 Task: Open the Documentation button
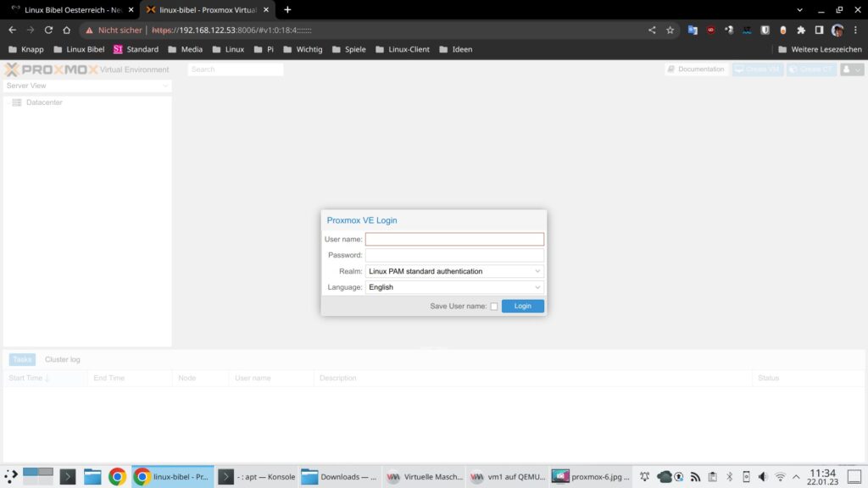697,69
